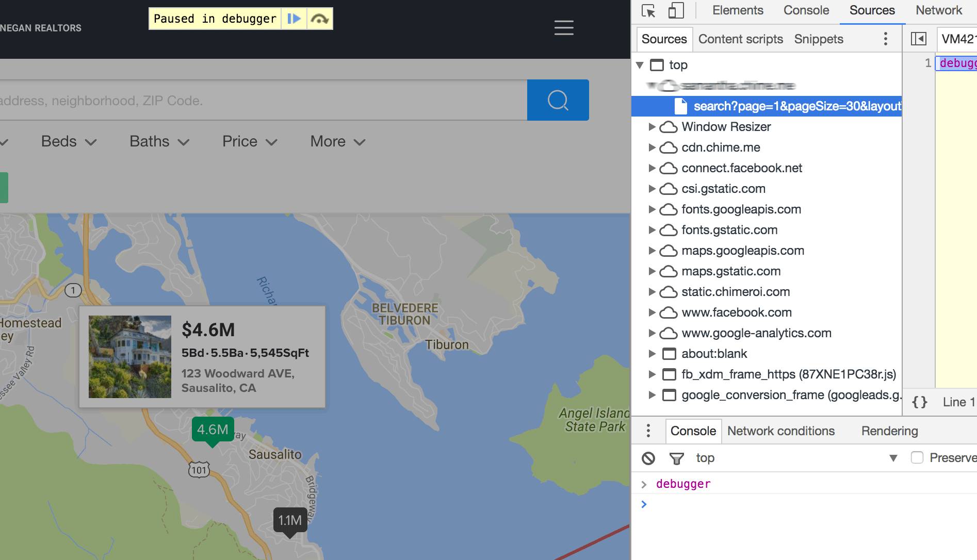977x560 pixels.
Task: Select the search?page=1 file in navigator
Action: 767,106
